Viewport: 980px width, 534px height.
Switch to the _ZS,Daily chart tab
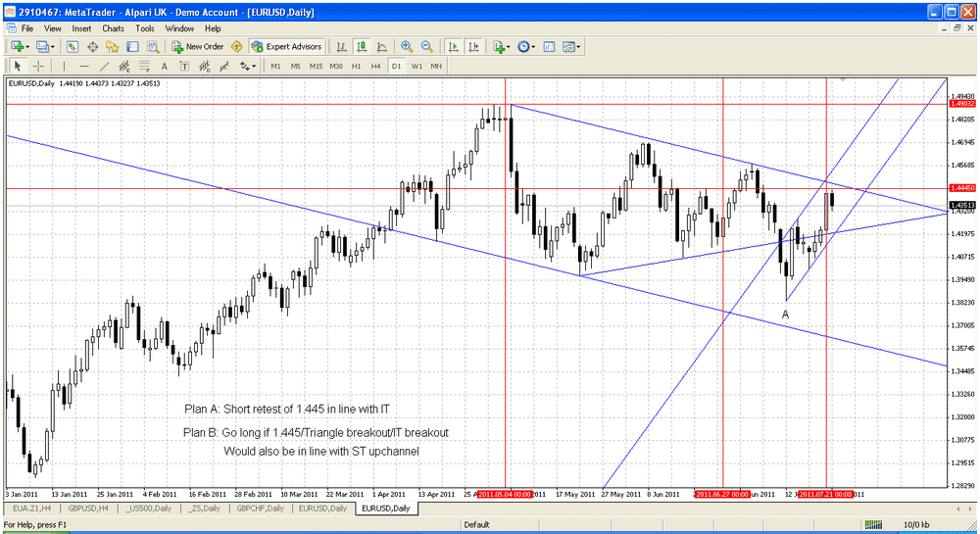click(x=205, y=509)
